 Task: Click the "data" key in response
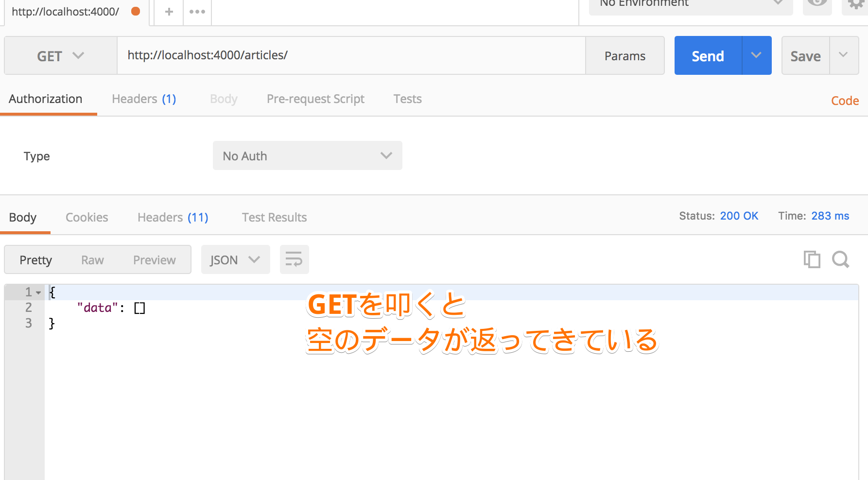[98, 308]
